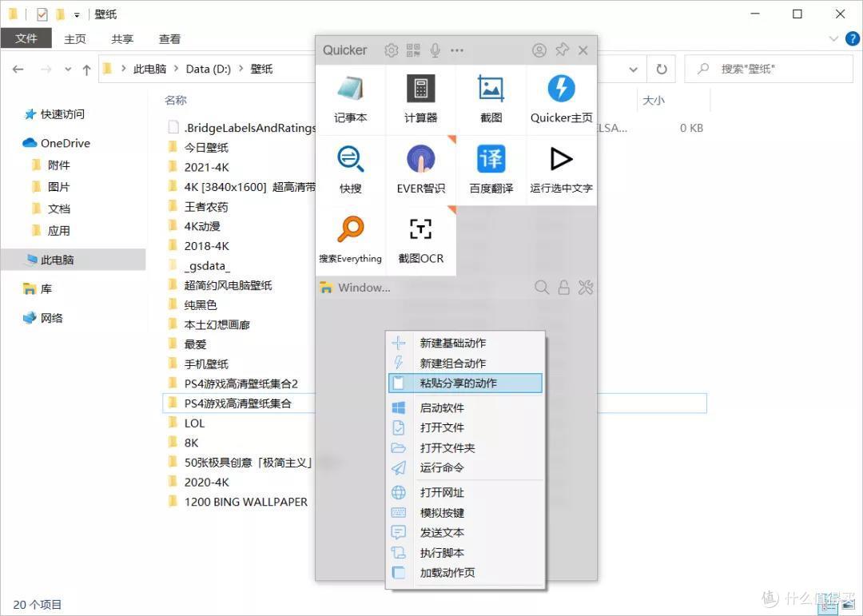Open the Quicker user account icon
The width and height of the screenshot is (863, 616).
(x=539, y=50)
